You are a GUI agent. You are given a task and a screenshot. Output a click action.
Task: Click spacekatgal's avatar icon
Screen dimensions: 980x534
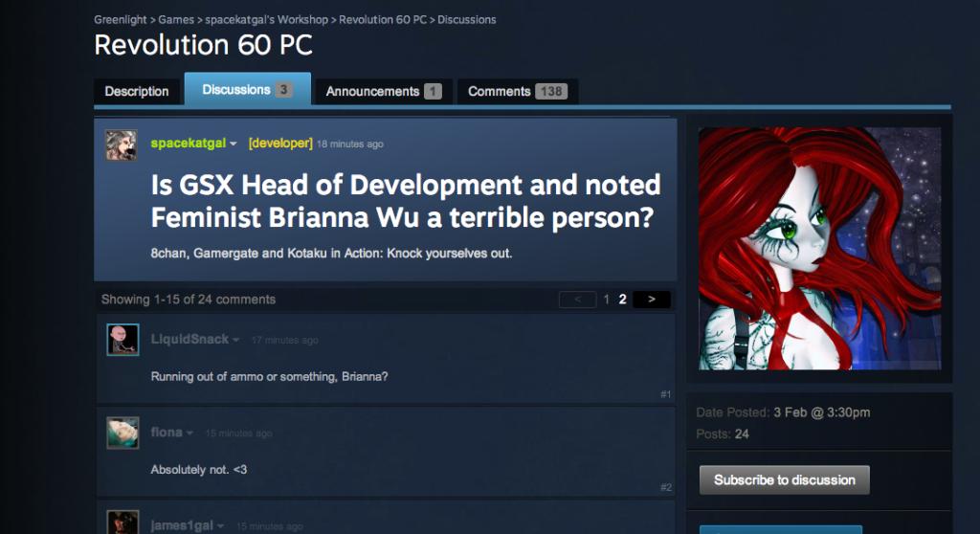point(121,145)
